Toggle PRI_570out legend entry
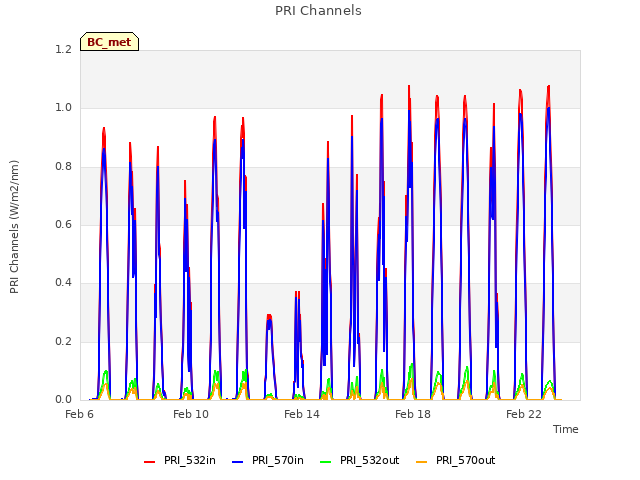The image size is (640, 480). pyautogui.click(x=456, y=460)
